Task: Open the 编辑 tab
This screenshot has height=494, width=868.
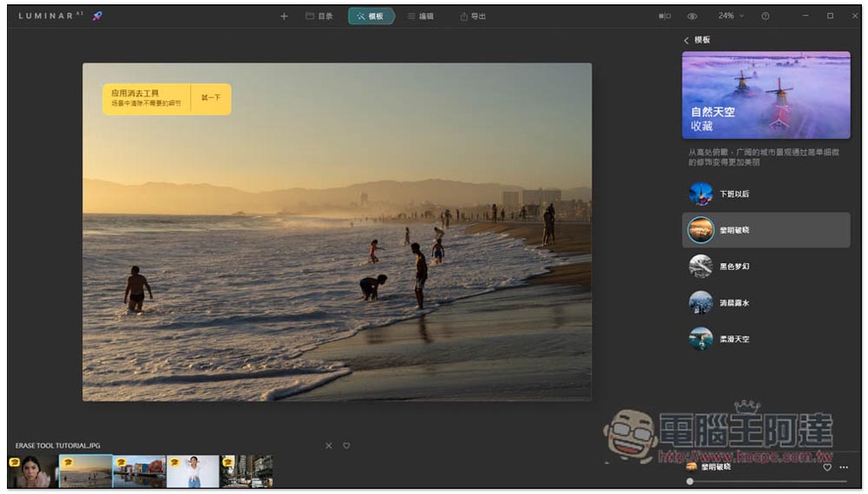Action: pyautogui.click(x=421, y=16)
